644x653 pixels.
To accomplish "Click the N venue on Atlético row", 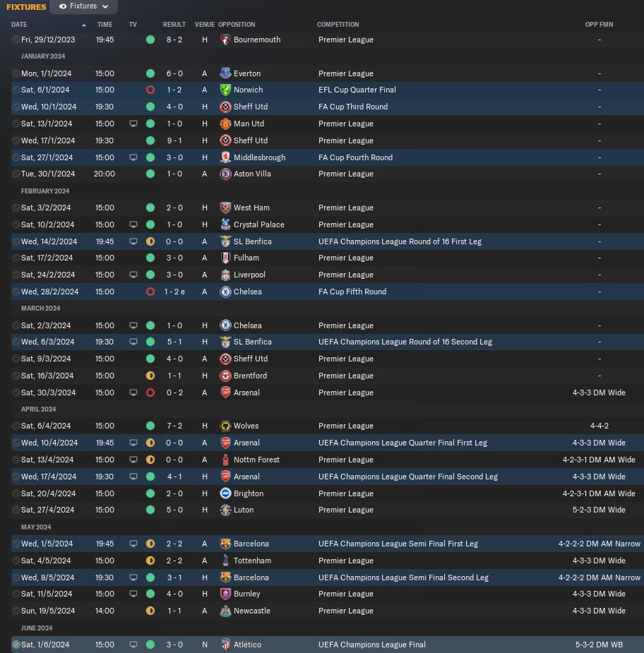I will pyautogui.click(x=205, y=645).
